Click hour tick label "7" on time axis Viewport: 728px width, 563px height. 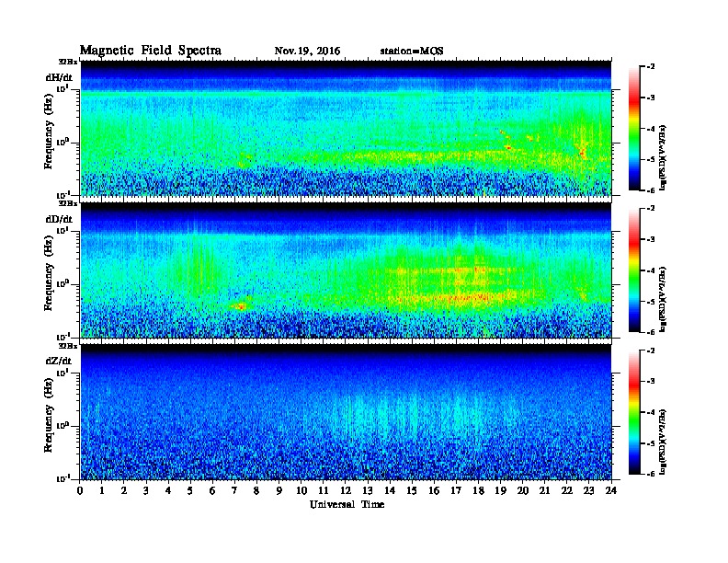pyautogui.click(x=234, y=490)
